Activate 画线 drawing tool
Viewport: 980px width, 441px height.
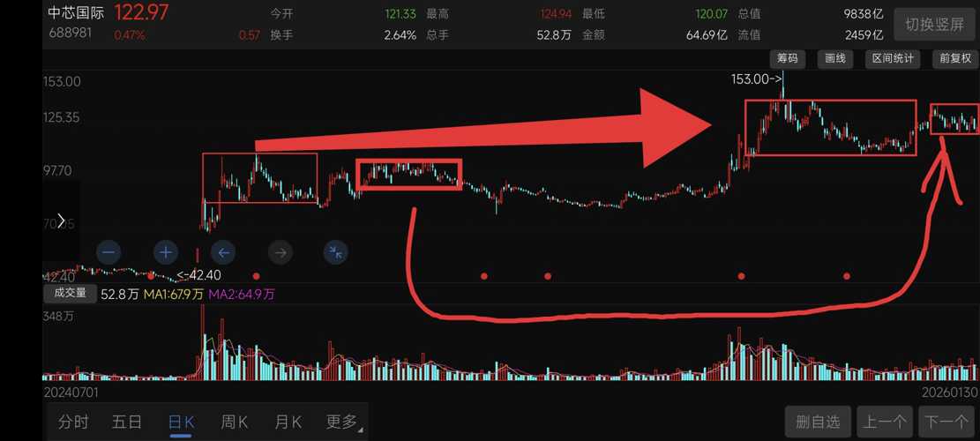tap(835, 59)
